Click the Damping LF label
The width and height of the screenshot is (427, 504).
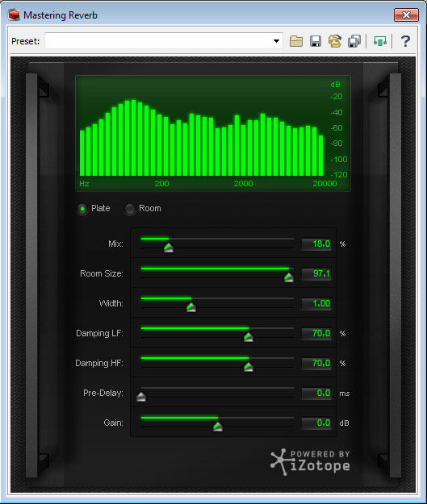99,333
